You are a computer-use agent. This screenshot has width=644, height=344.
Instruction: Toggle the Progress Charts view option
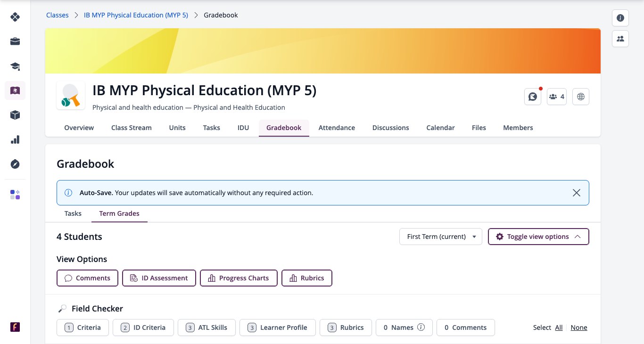tap(239, 278)
